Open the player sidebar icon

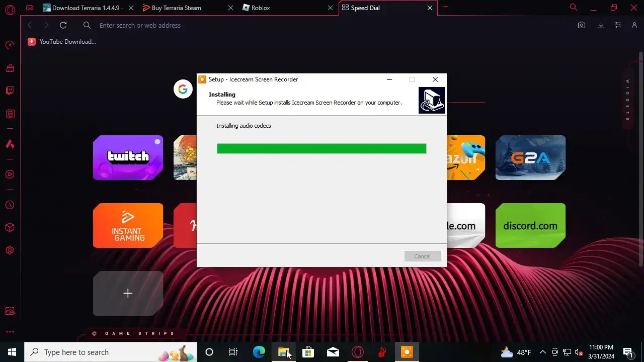pyautogui.click(x=10, y=174)
